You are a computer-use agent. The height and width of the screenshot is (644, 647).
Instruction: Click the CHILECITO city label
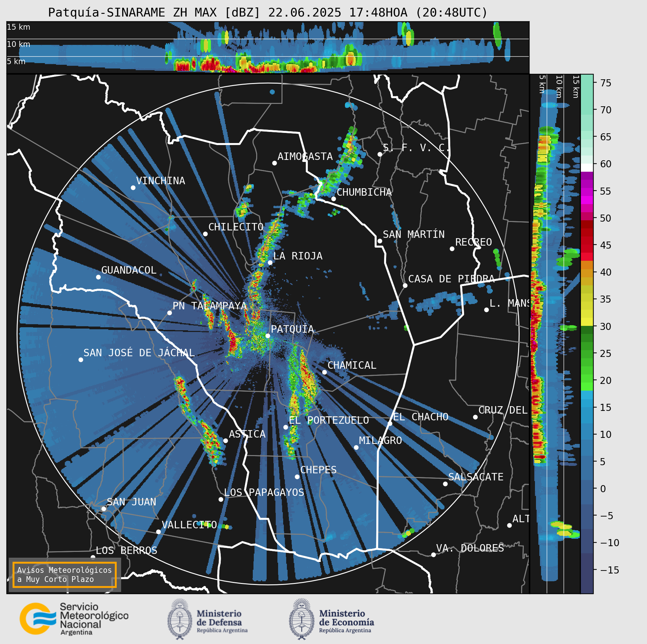[236, 227]
